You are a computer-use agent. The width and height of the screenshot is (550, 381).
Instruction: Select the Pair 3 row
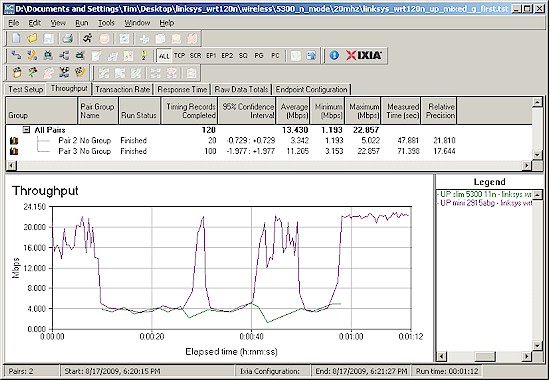coord(269,152)
